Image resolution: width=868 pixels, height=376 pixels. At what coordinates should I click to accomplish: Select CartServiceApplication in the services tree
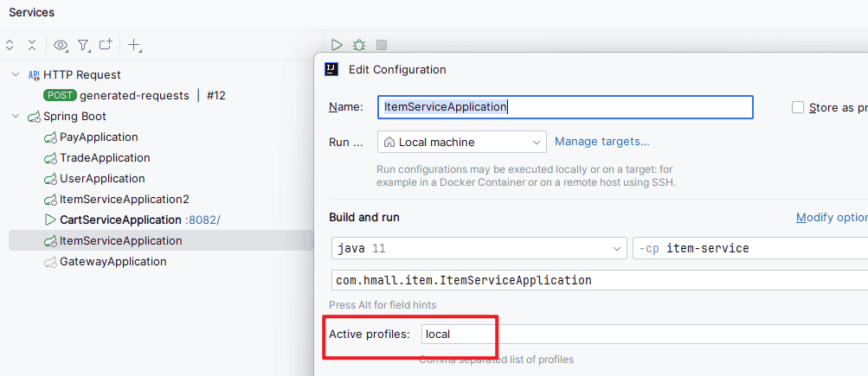[119, 220]
